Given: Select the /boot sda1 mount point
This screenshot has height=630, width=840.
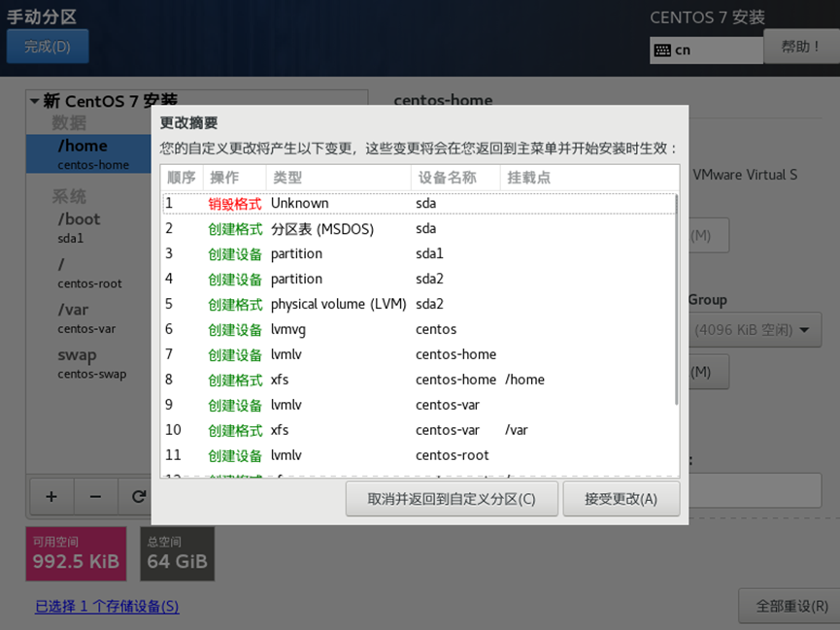Looking at the screenshot, I should tap(89, 227).
